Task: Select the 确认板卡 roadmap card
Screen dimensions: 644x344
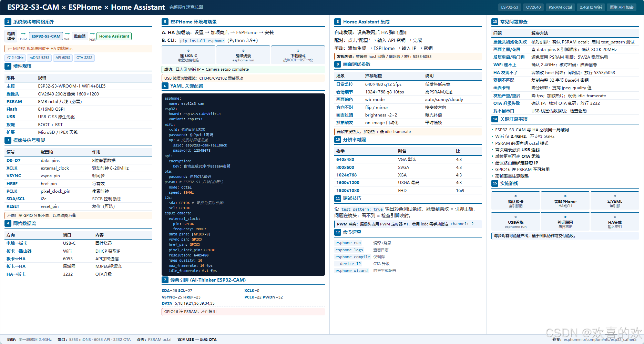Action: tap(516, 201)
